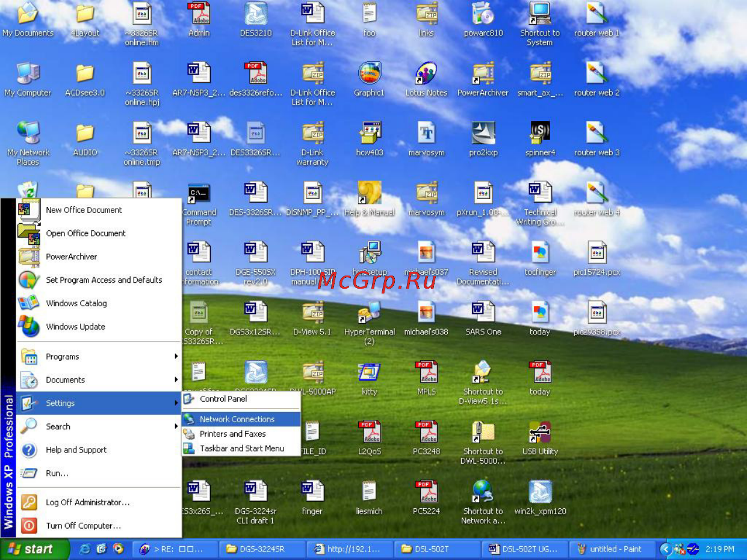Screen dimensions: 747x560
Task: Click Turn Off Computer...
Action: pos(99,526)
